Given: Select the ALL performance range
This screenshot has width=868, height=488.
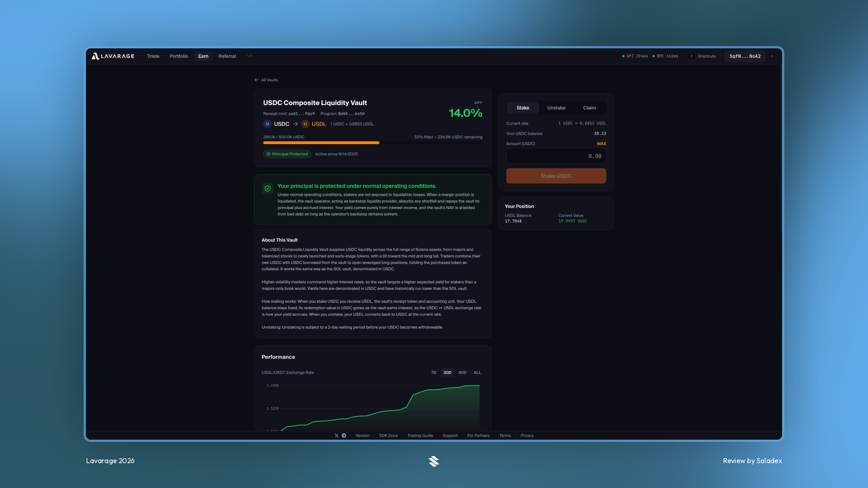Looking at the screenshot, I should pos(477,373).
